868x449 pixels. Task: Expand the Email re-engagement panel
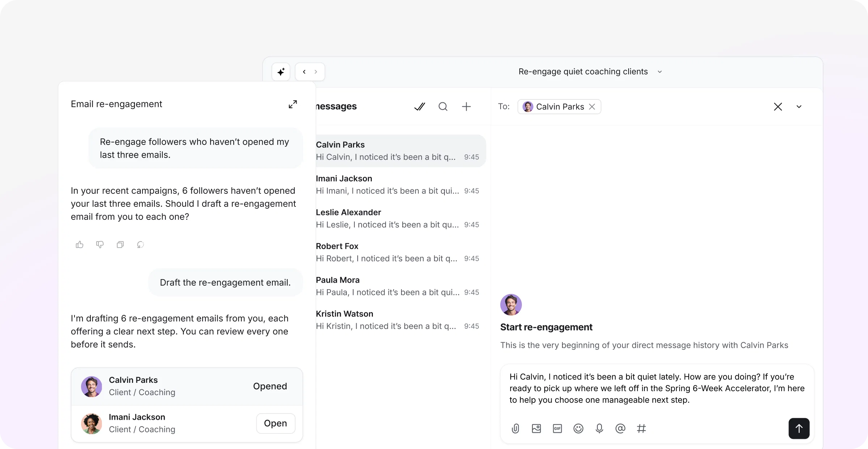pos(293,104)
